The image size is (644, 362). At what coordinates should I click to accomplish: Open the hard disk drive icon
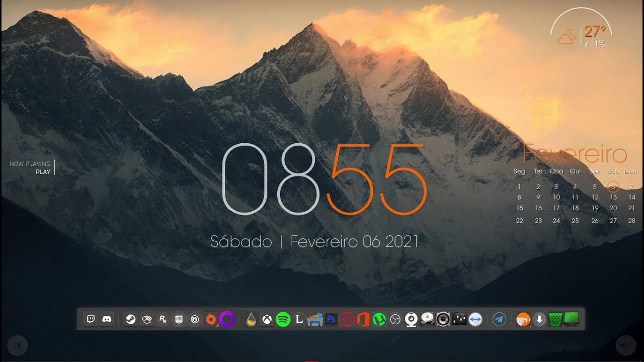pos(427,319)
